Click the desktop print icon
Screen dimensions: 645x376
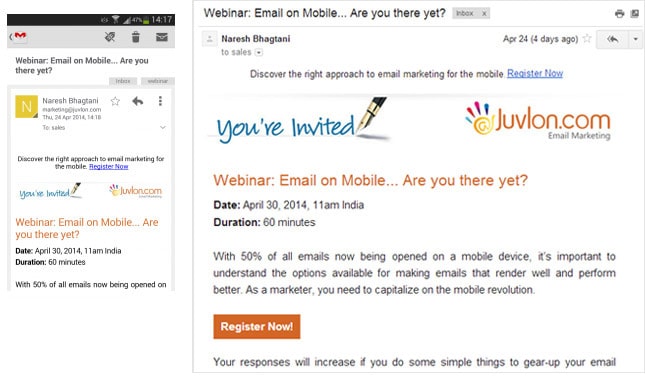pos(619,14)
